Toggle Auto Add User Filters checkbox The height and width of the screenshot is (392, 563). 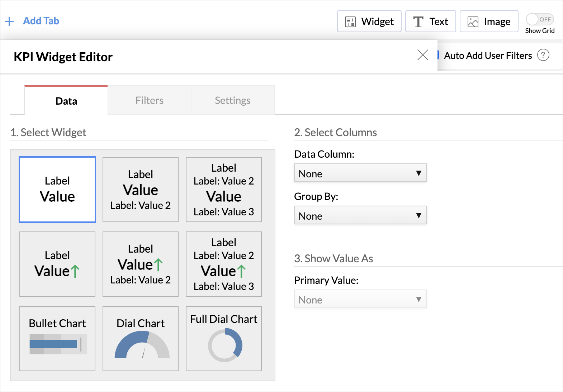click(x=438, y=55)
